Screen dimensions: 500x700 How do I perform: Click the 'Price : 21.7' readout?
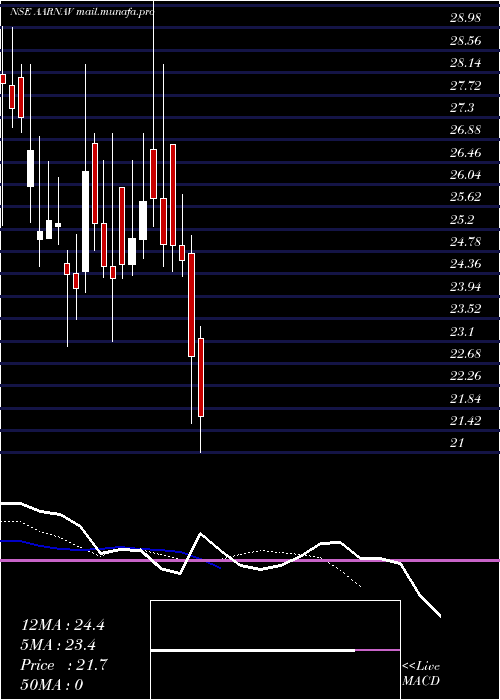click(64, 665)
